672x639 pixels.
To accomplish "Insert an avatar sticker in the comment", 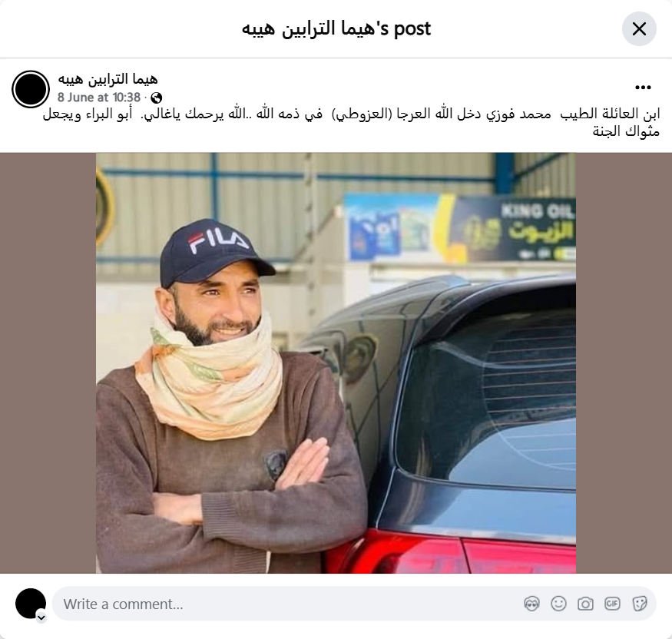I will [531, 604].
